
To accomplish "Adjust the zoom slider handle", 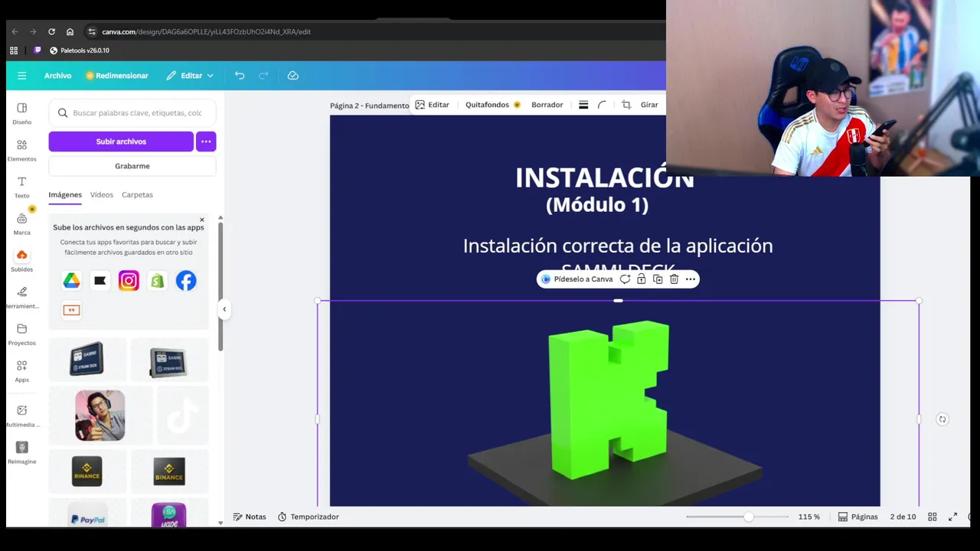I will click(748, 517).
